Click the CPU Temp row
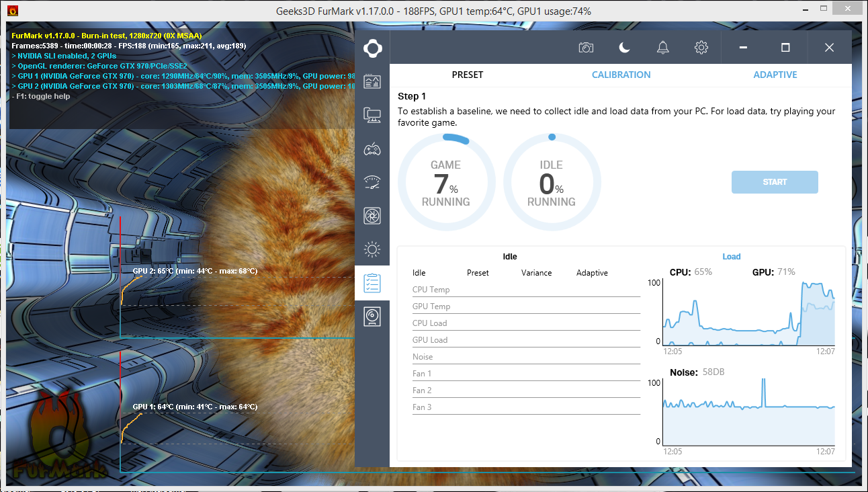Viewport: 868px width, 492px height. [526, 290]
